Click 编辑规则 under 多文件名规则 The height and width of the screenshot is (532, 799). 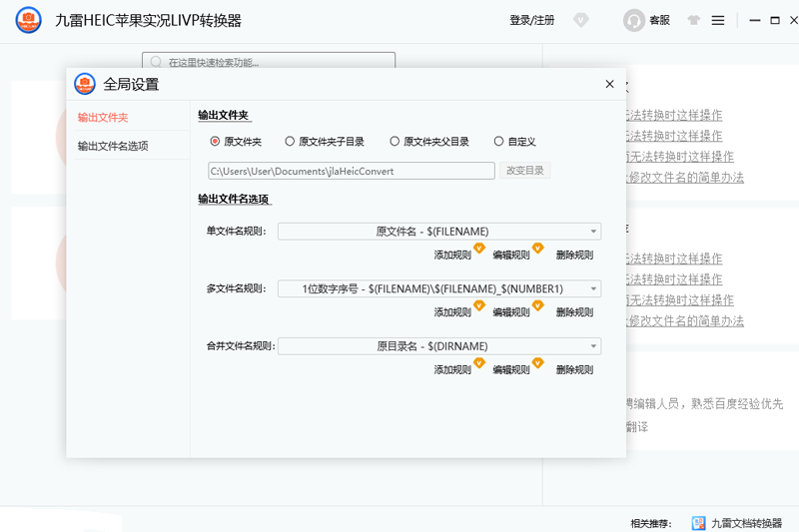point(511,312)
